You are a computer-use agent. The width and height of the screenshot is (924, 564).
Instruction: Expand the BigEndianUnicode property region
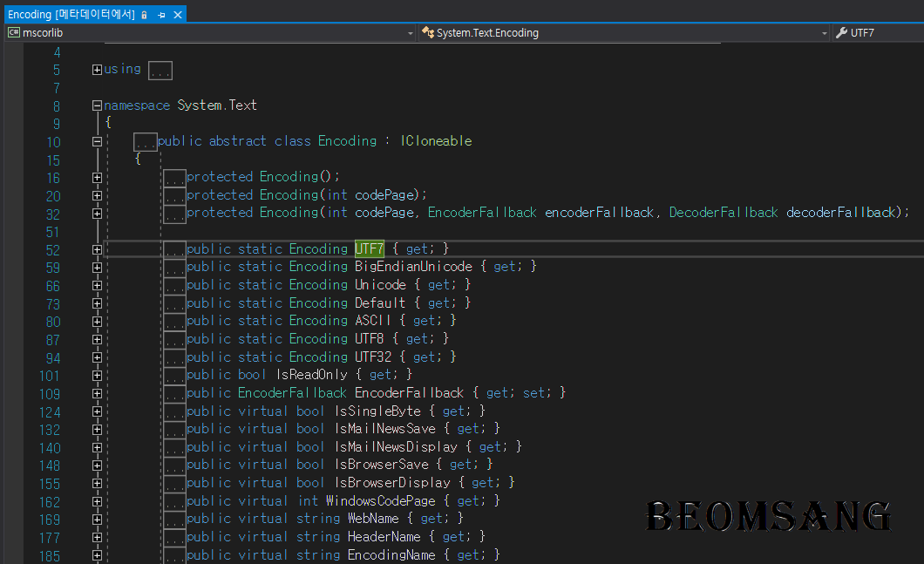point(98,268)
